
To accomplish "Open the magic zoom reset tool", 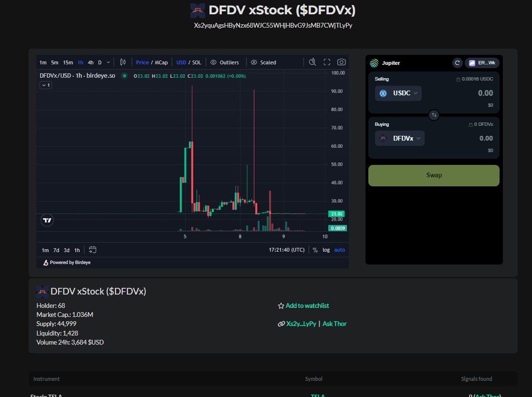I will click(313, 62).
